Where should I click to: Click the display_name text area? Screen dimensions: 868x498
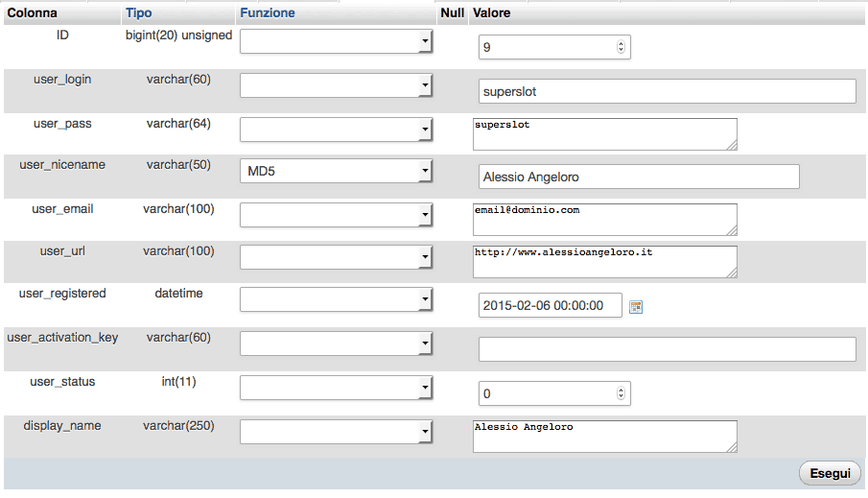(x=605, y=436)
